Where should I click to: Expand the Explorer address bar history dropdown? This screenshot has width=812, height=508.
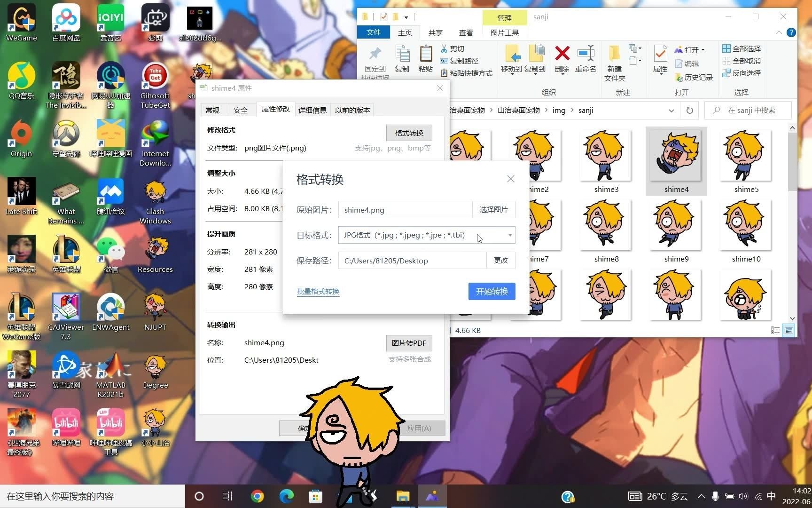click(x=671, y=111)
